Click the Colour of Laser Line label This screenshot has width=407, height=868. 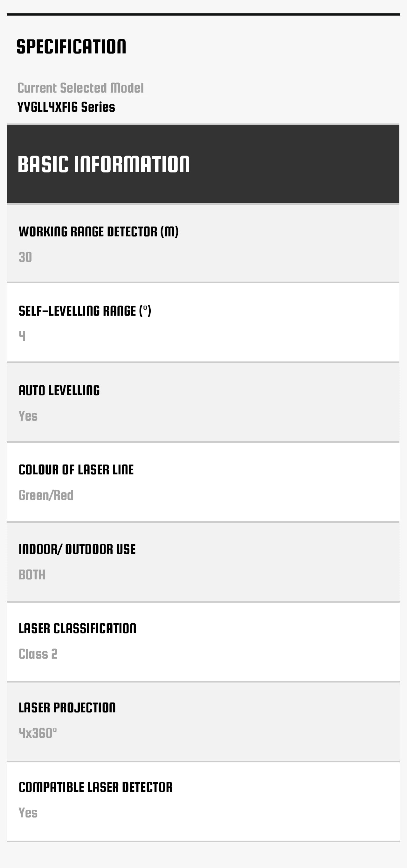[x=76, y=469]
